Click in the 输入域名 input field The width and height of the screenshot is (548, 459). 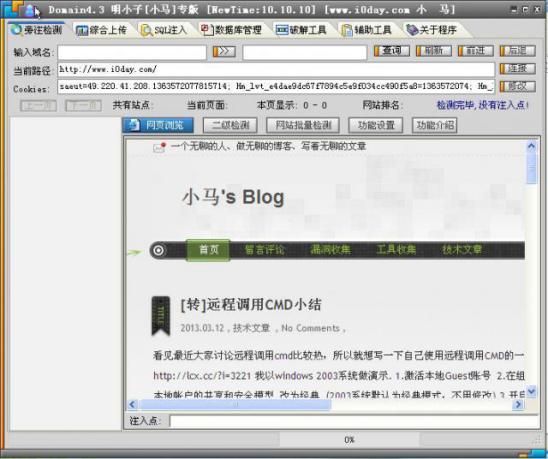tap(132, 52)
